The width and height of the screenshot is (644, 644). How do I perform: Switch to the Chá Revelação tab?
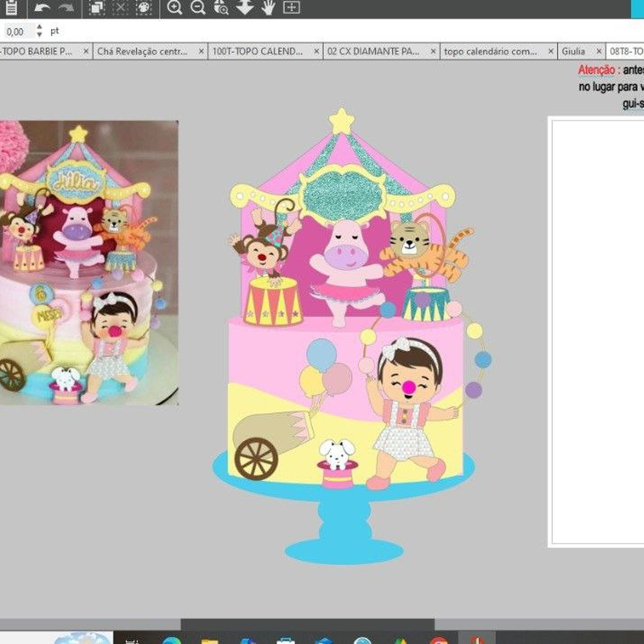point(142,51)
